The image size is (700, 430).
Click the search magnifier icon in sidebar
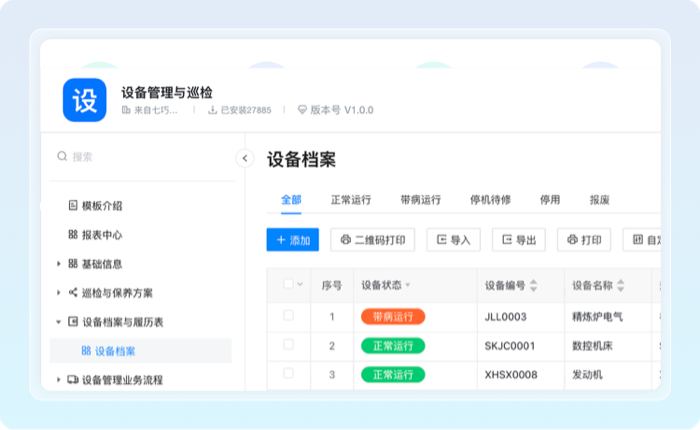(62, 157)
